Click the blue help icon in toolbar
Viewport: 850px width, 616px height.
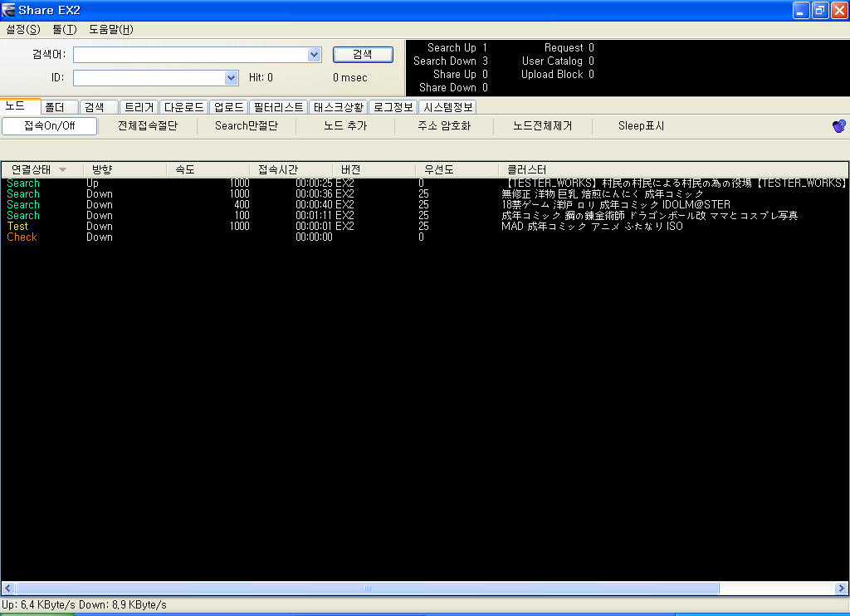(838, 126)
